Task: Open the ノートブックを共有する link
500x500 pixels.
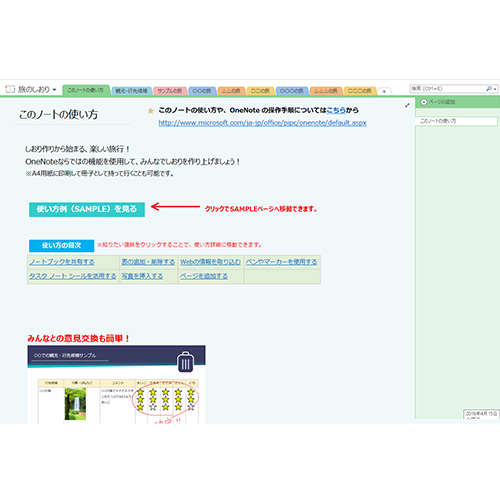Action: point(62,262)
